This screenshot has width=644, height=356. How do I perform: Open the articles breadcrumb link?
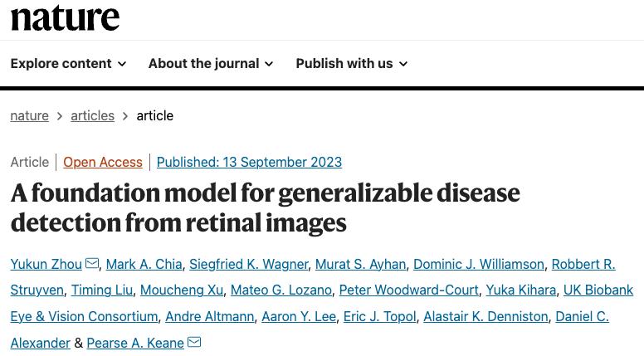tap(92, 115)
